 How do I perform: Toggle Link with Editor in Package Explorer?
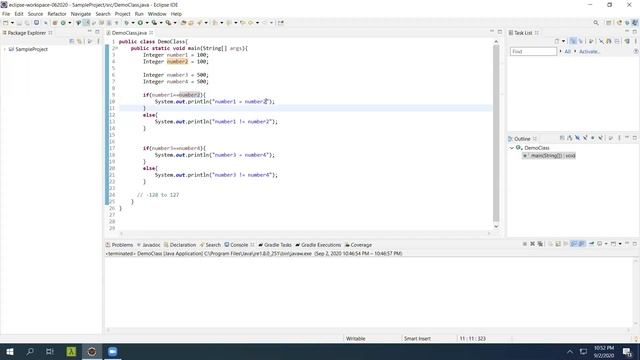tap(80, 41)
